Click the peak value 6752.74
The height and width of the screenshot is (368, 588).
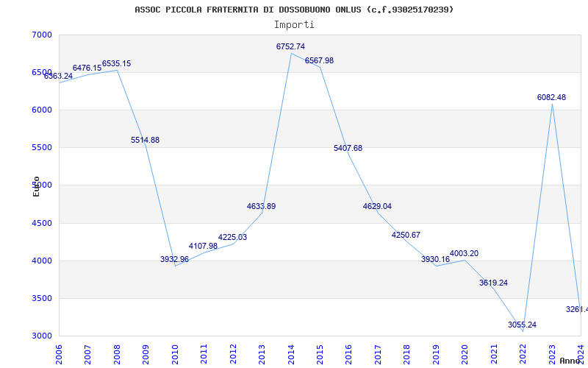pos(290,46)
